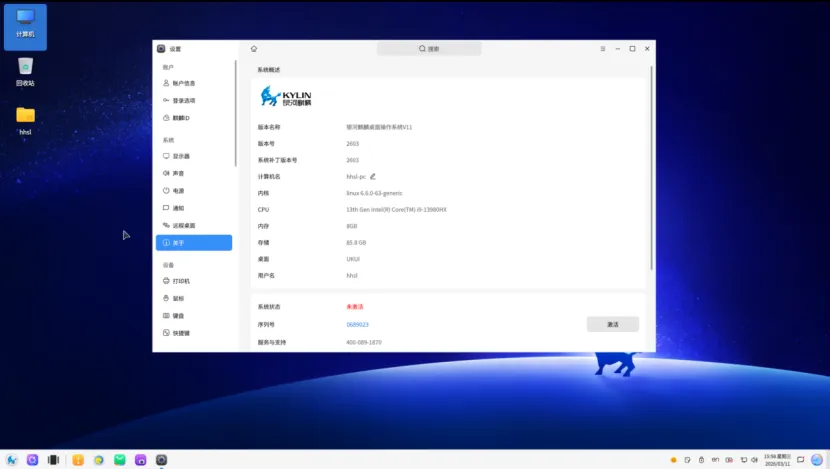The height and width of the screenshot is (470, 831).
Task: Select the 麒麟ID sidebar entry
Action: pyautogui.click(x=194, y=118)
